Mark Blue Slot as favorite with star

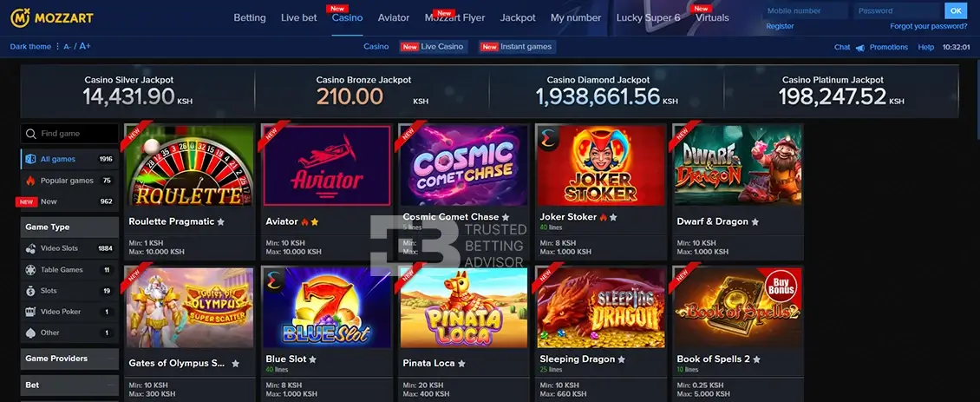[312, 359]
